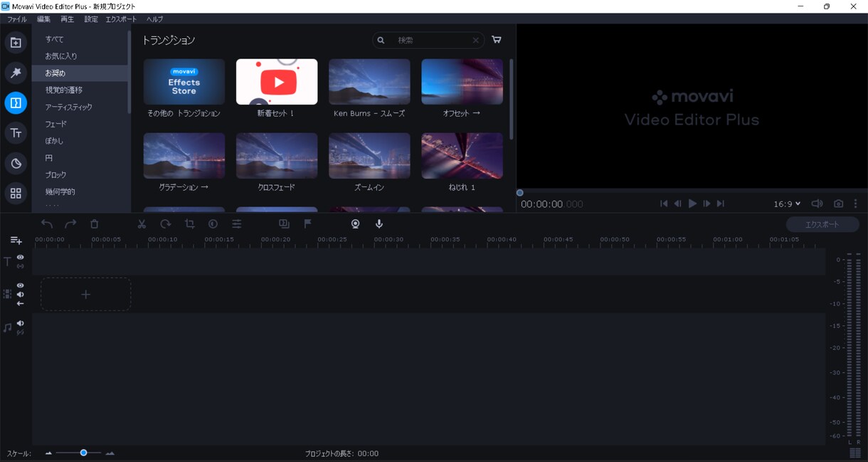Toggle visibility of the title track

(21, 257)
